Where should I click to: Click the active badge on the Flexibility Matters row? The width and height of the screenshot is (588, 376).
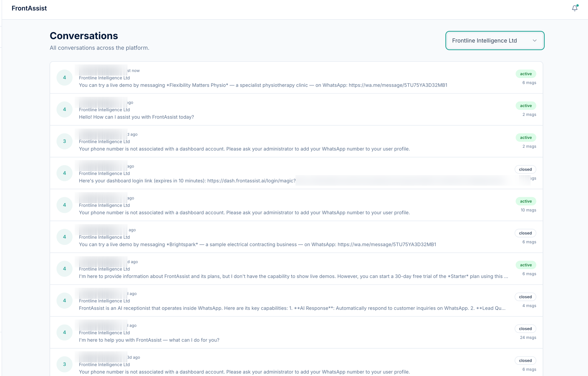tap(526, 74)
